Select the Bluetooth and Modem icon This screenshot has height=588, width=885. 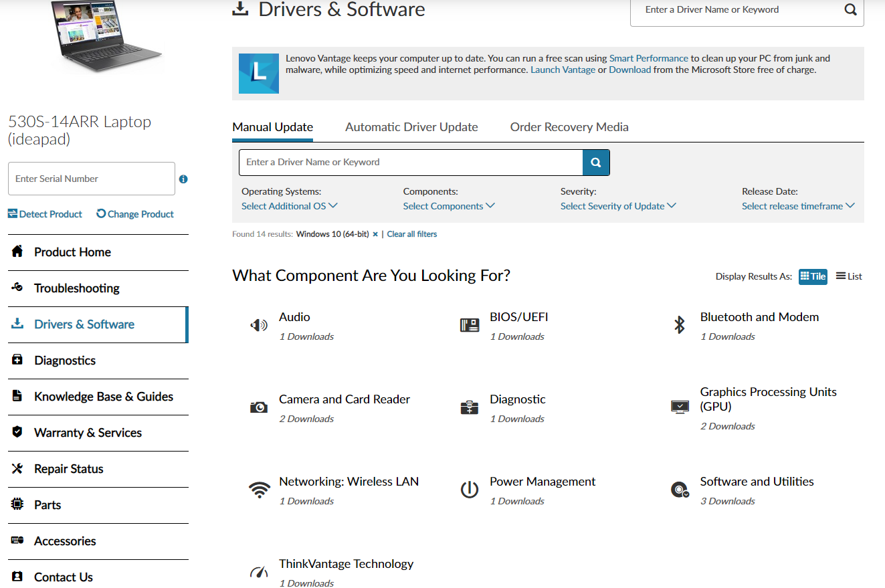coord(680,326)
